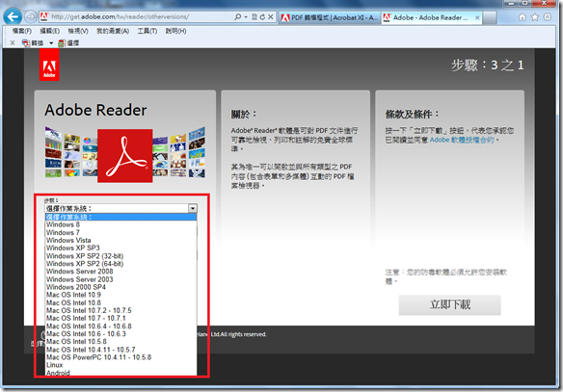Open the browser Tools gear icon
This screenshot has width=563, height=392.
pyautogui.click(x=548, y=17)
